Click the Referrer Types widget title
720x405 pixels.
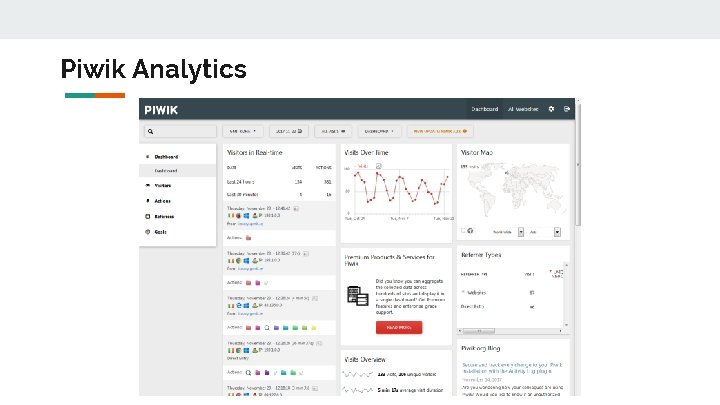(481, 255)
